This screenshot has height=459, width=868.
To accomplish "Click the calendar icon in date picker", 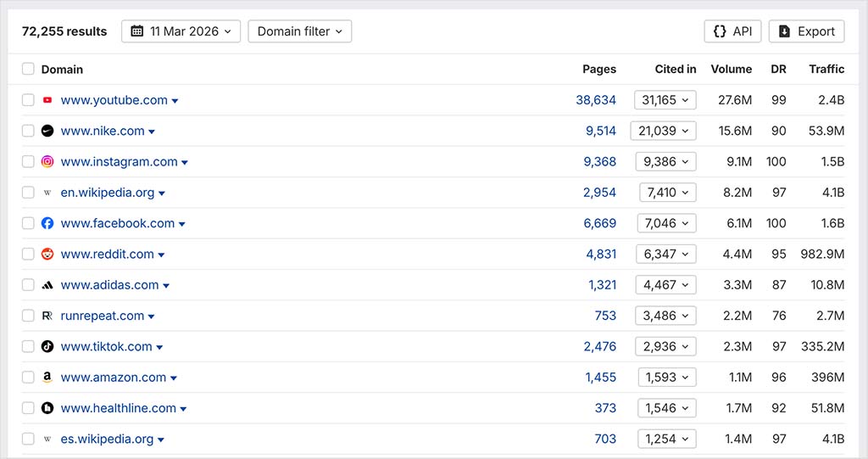I will click(136, 31).
